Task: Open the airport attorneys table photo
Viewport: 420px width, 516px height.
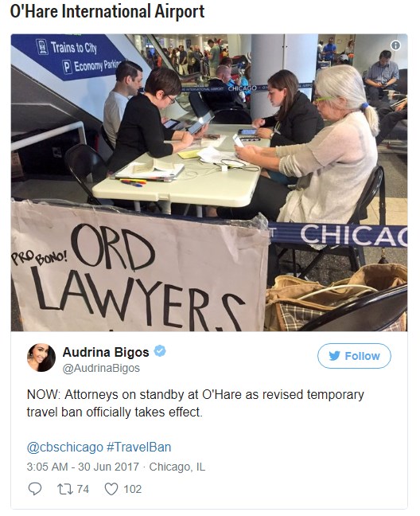Action: [x=209, y=182]
